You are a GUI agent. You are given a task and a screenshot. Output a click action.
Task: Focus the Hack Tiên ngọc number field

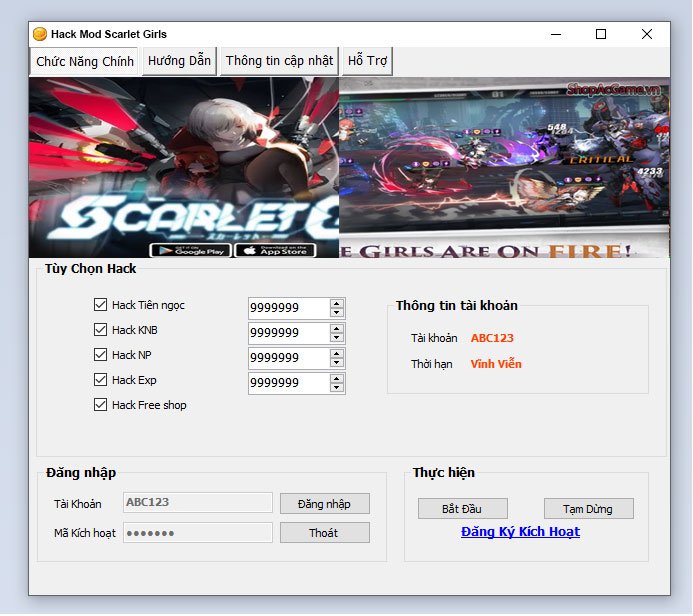pos(289,308)
